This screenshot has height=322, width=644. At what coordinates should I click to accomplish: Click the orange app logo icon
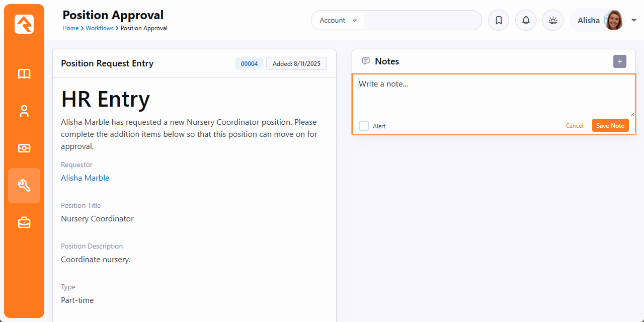(24, 24)
